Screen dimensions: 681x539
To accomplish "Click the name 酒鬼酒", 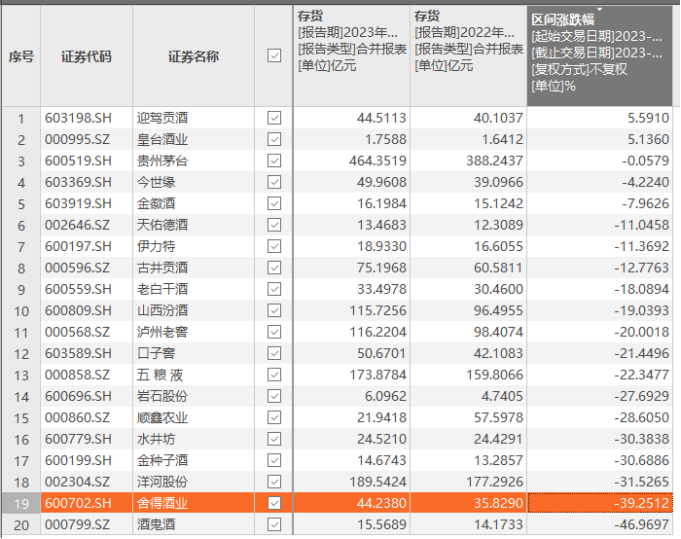I will [x=156, y=524].
